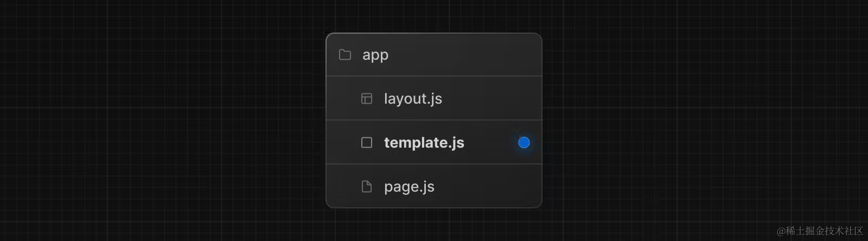Image resolution: width=868 pixels, height=241 pixels.
Task: Click indent area left of page.js icon
Action: pos(343,186)
